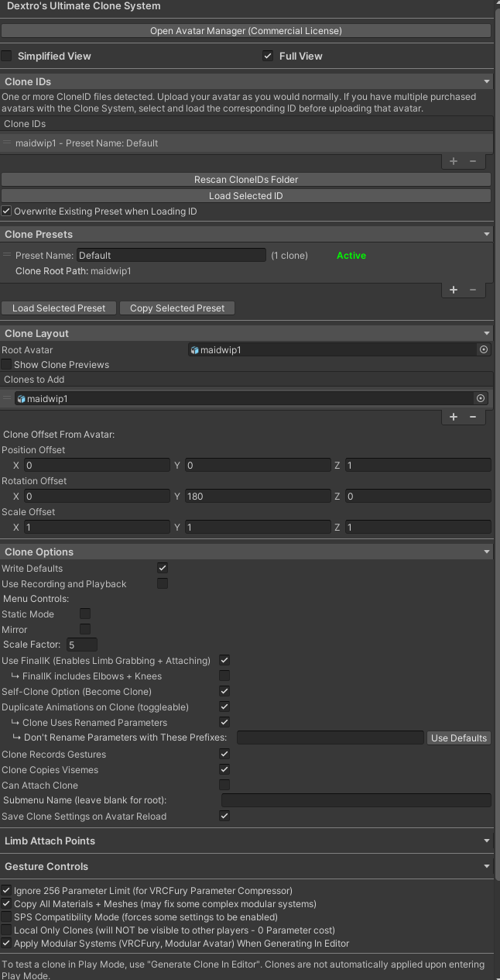This screenshot has height=980, width=500.
Task: Grab the reorder handle beside Preset Name
Action: 7,255
